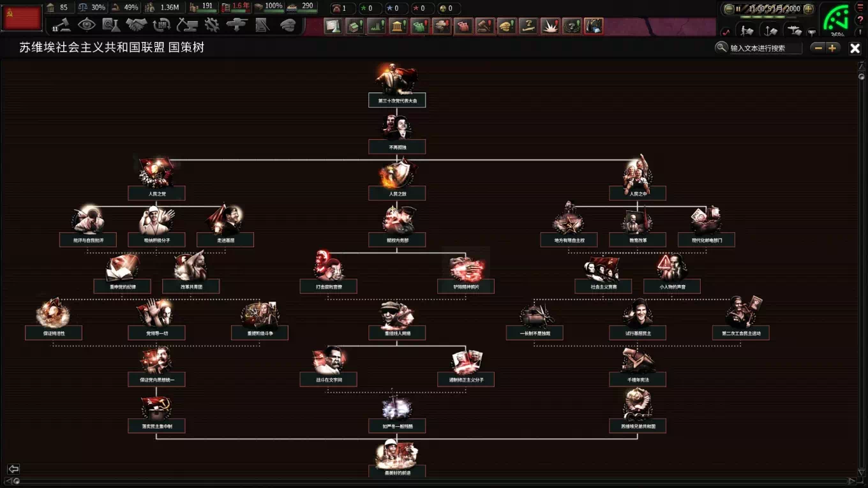Screen dimensions: 868x488
Task: Select the 地方有限自主权 focus
Action: point(567,240)
